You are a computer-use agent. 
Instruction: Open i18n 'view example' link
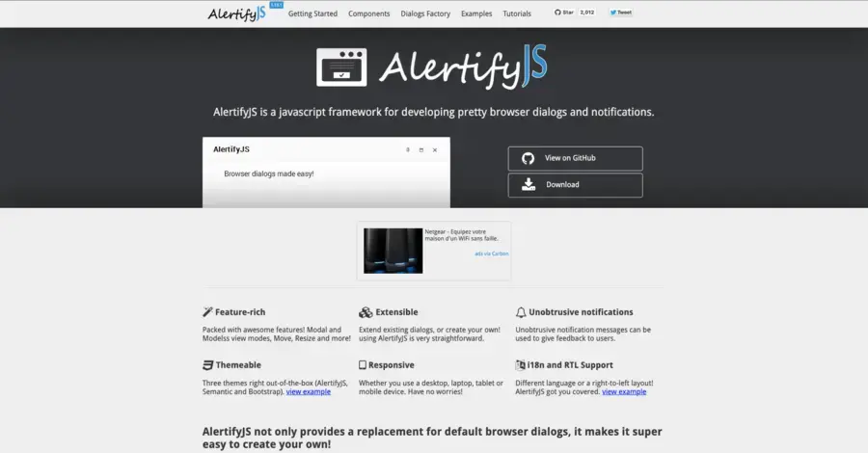pyautogui.click(x=624, y=391)
